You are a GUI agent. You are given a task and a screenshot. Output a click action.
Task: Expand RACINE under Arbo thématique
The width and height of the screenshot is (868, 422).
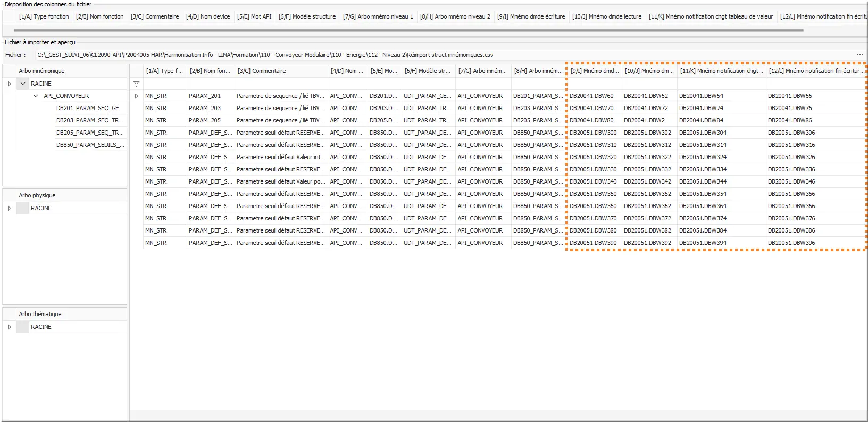coord(9,327)
